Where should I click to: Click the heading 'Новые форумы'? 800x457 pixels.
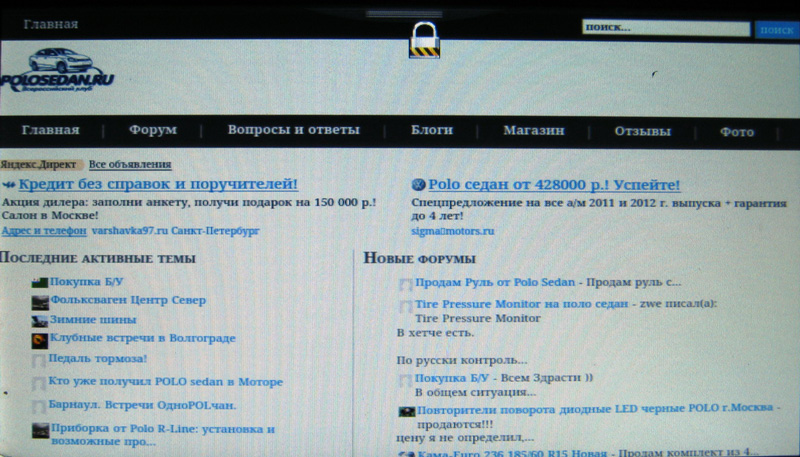(x=419, y=258)
